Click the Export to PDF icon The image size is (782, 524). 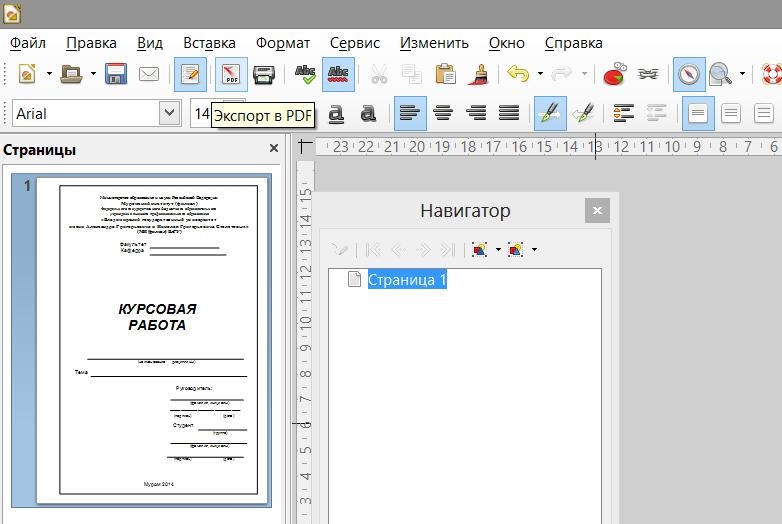(x=231, y=74)
